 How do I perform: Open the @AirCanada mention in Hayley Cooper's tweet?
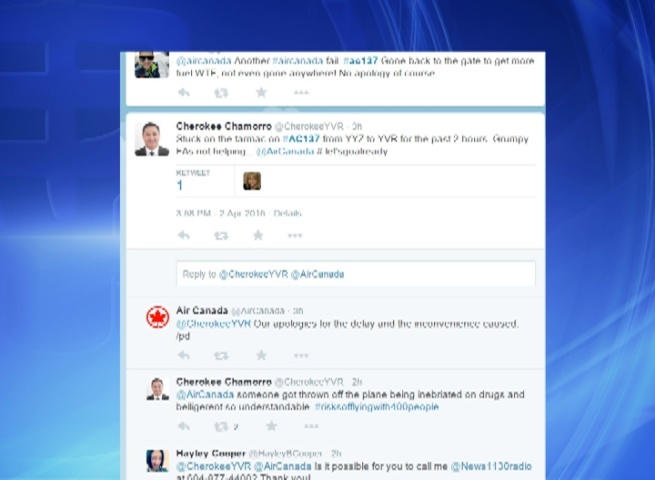(282, 466)
